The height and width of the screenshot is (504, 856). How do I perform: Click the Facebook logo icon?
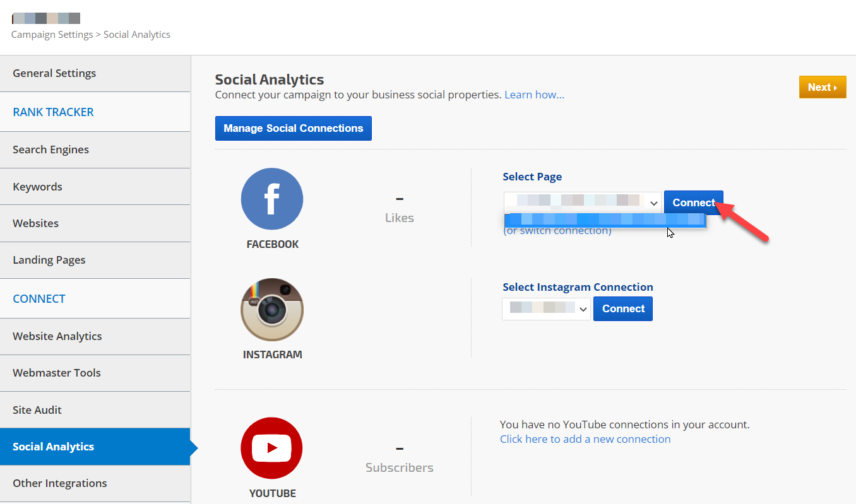pyautogui.click(x=272, y=199)
